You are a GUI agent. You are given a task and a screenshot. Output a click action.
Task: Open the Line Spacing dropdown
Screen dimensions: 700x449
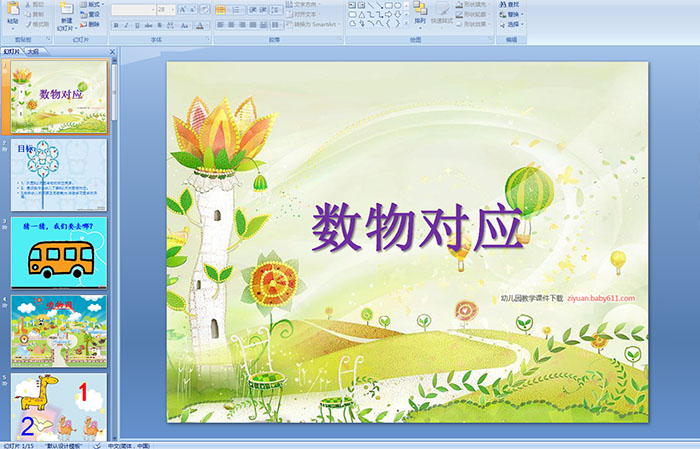pyautogui.click(x=277, y=10)
